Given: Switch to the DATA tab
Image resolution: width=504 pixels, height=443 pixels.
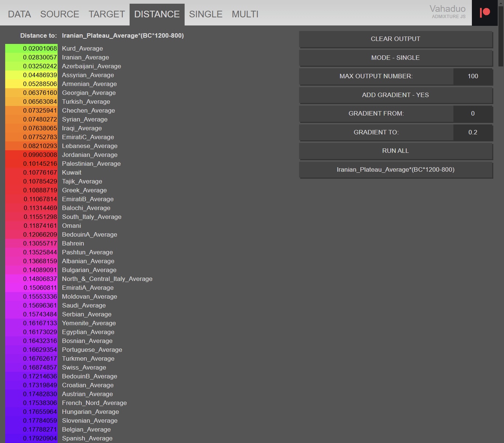Looking at the screenshot, I should 20,14.
